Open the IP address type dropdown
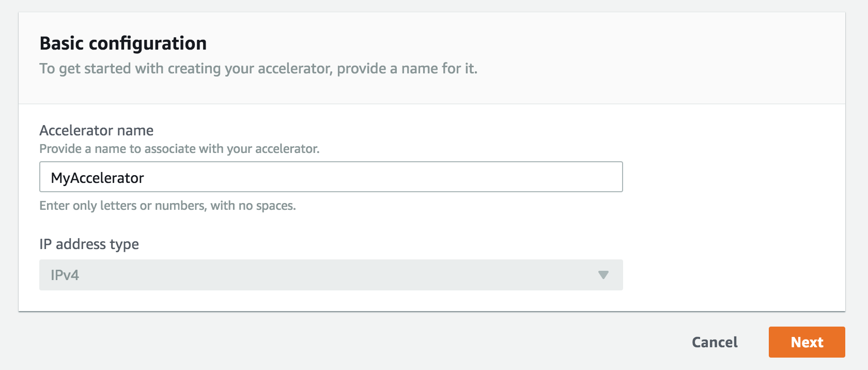868x370 pixels. tap(331, 275)
